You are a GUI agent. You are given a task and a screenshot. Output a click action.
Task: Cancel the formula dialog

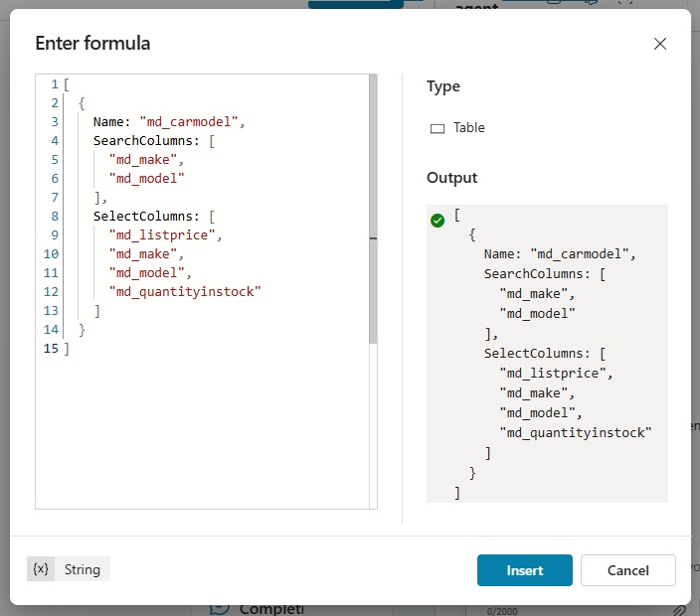[627, 570]
